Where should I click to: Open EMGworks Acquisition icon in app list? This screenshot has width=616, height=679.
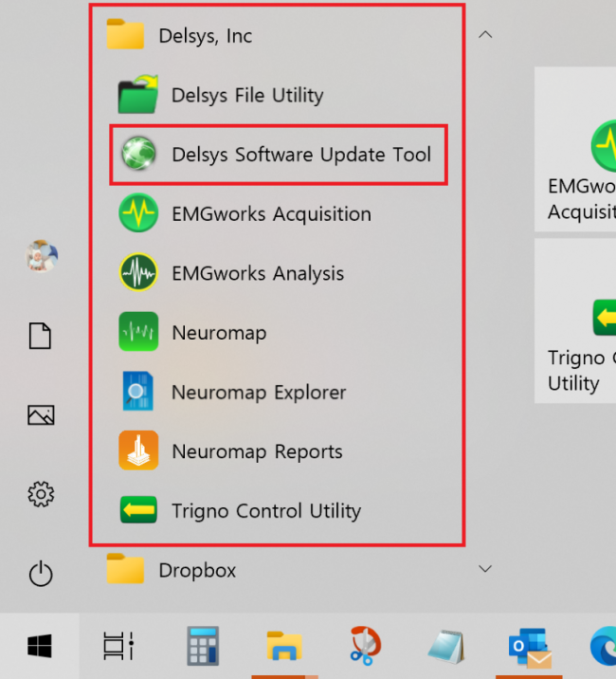[x=138, y=212]
